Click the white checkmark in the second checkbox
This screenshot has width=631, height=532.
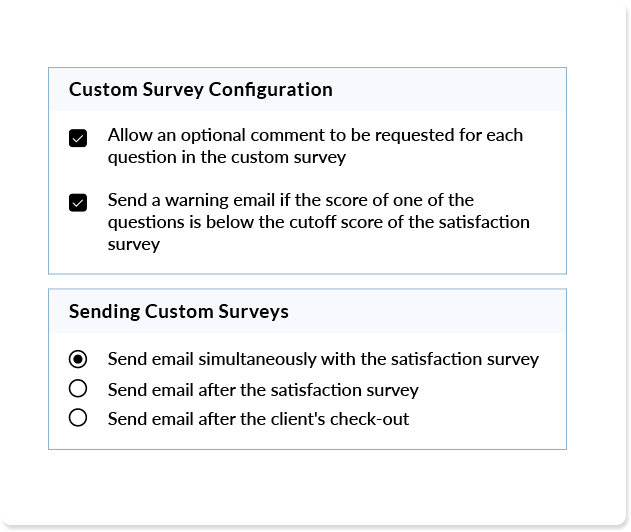pos(78,203)
